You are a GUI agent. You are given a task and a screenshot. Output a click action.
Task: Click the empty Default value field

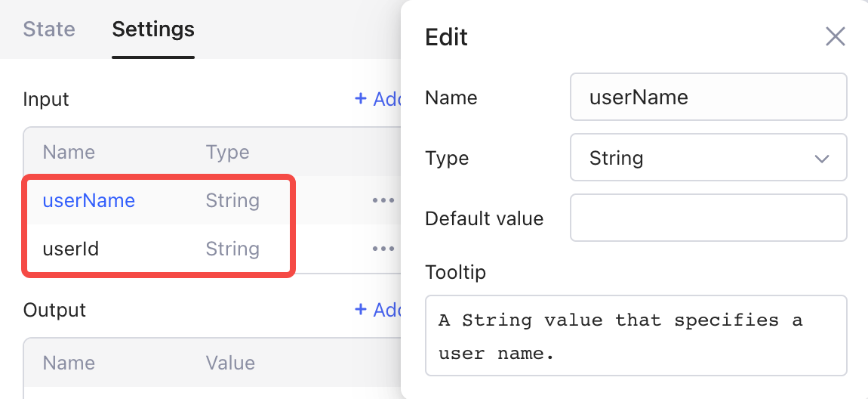click(708, 218)
